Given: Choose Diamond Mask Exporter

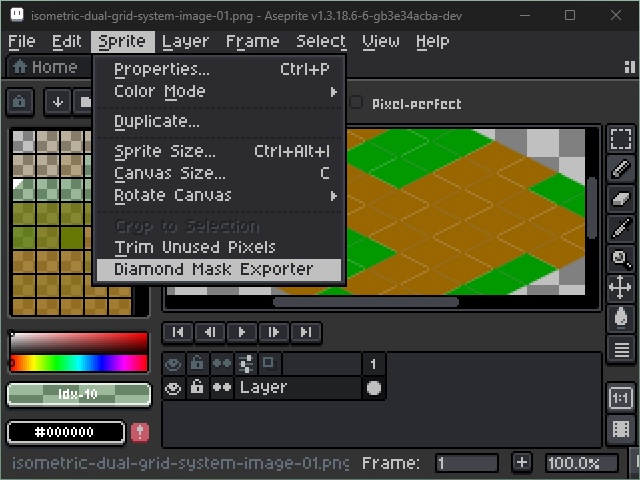Looking at the screenshot, I should pyautogui.click(x=219, y=270).
